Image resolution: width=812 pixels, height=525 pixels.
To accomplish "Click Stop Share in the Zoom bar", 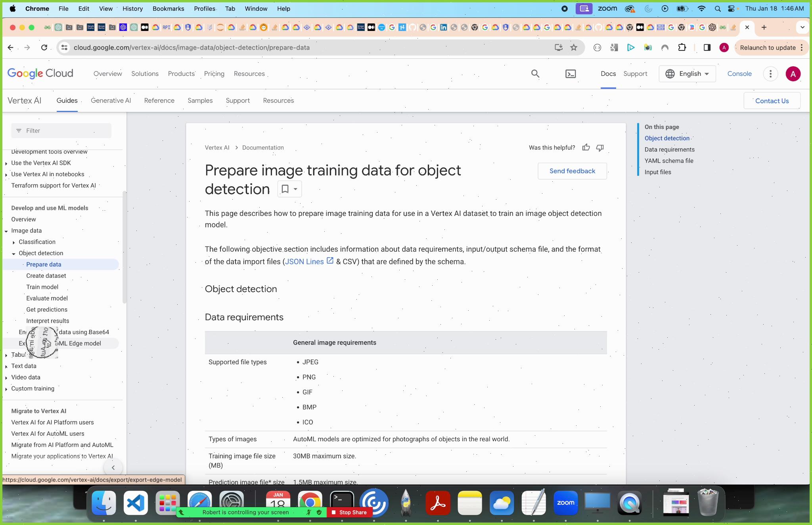I will [349, 512].
